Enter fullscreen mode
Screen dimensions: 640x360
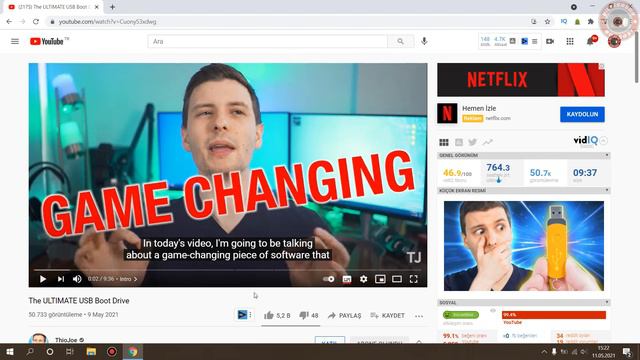pos(413,279)
